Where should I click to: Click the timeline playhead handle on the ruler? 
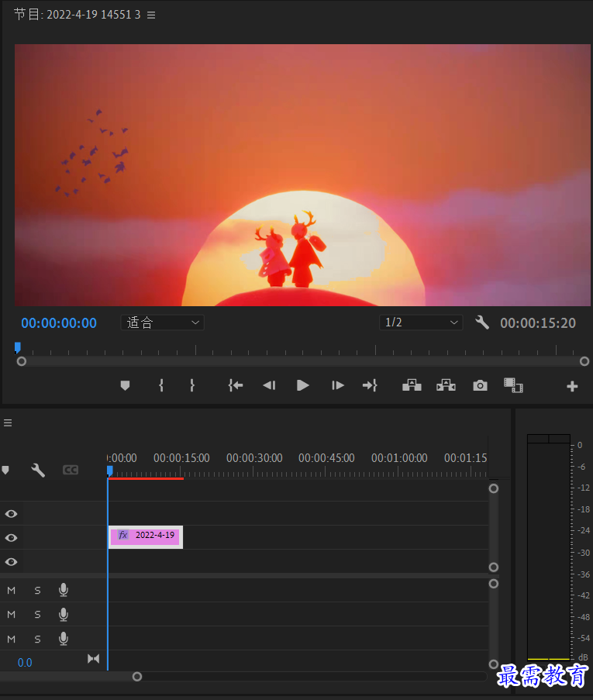pos(110,471)
